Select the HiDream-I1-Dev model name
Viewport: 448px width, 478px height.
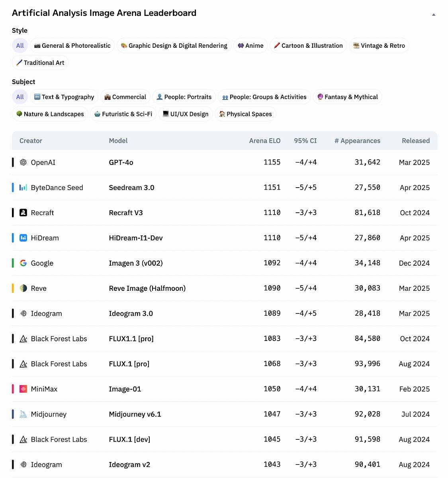(136, 238)
